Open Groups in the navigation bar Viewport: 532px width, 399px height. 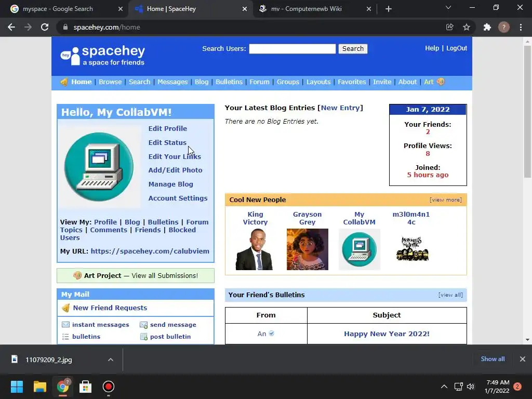288,82
